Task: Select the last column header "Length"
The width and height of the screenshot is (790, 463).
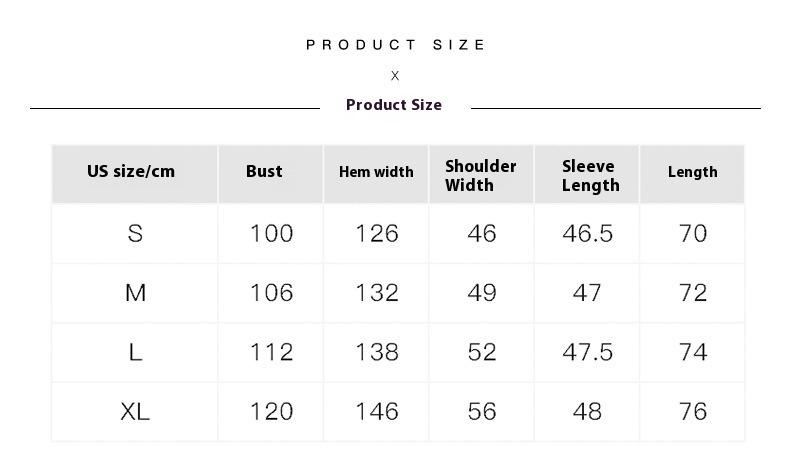Action: (x=692, y=172)
